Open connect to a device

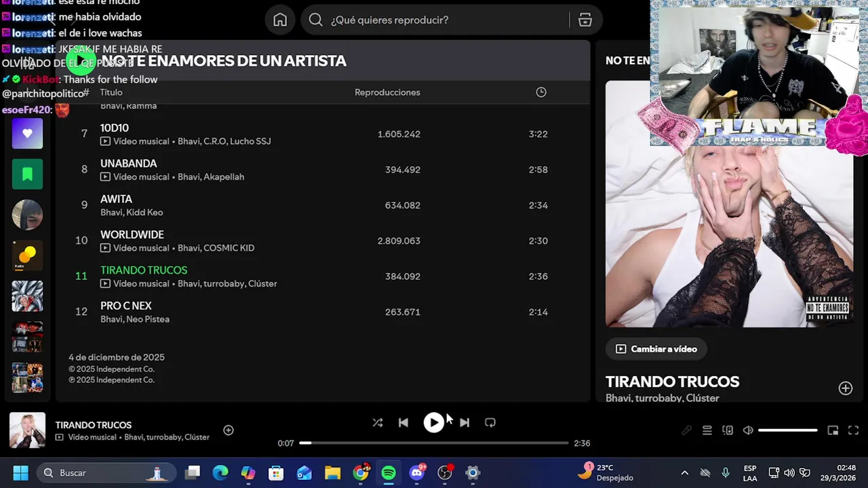pyautogui.click(x=728, y=430)
